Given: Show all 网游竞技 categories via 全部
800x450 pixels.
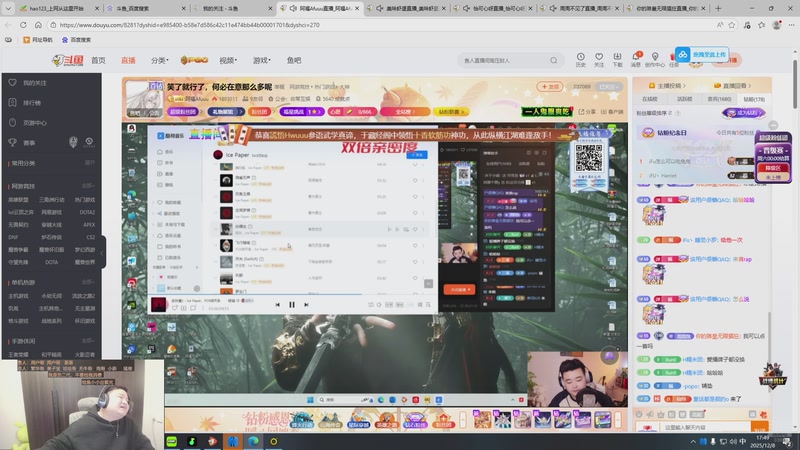Looking at the screenshot, I should click(x=88, y=186).
